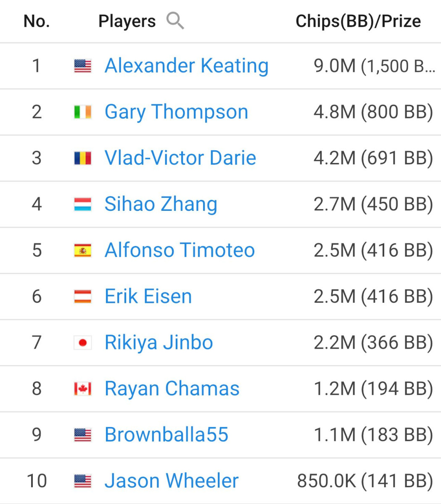Click the Romanian flag beside Vlad-Victor Darie
This screenshot has width=441, height=504.
pyautogui.click(x=82, y=158)
